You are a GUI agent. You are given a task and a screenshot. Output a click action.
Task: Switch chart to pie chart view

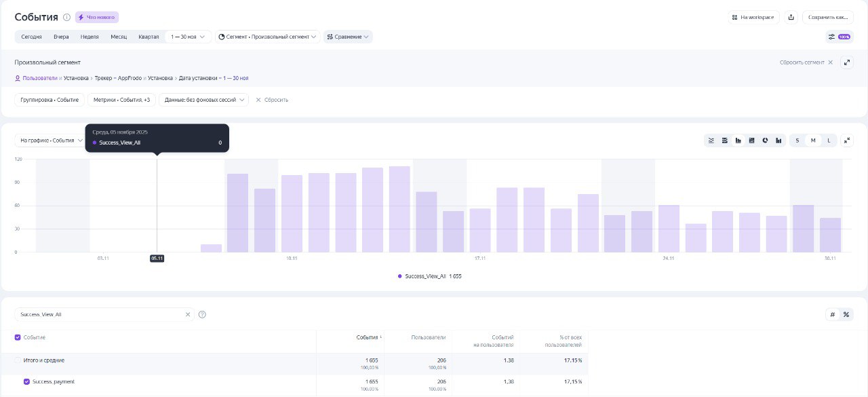765,140
